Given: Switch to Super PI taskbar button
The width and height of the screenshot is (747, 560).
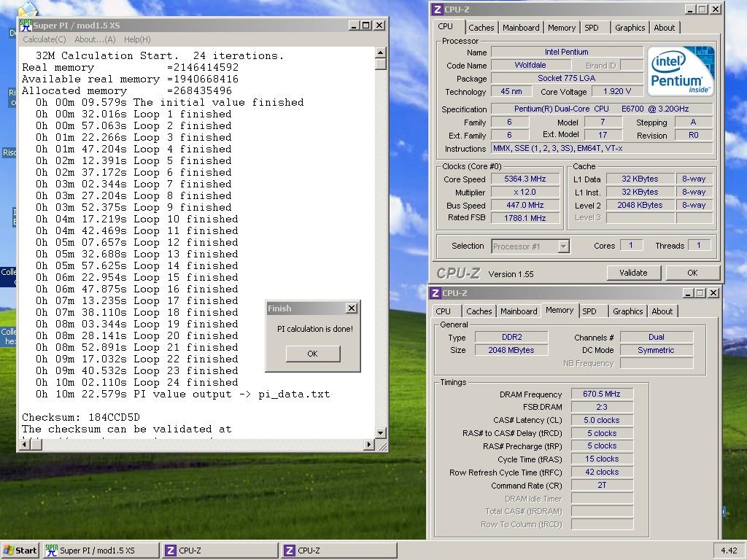Looking at the screenshot, I should (101, 551).
